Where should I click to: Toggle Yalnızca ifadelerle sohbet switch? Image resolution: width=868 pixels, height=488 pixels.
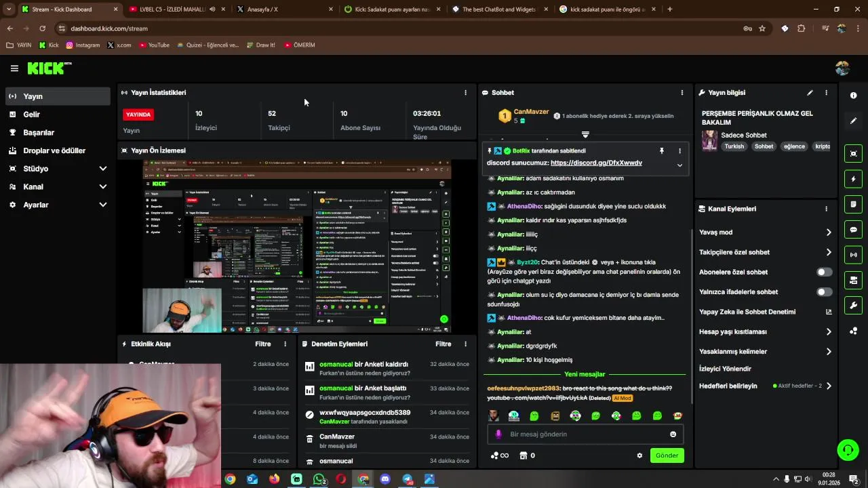coord(824,292)
